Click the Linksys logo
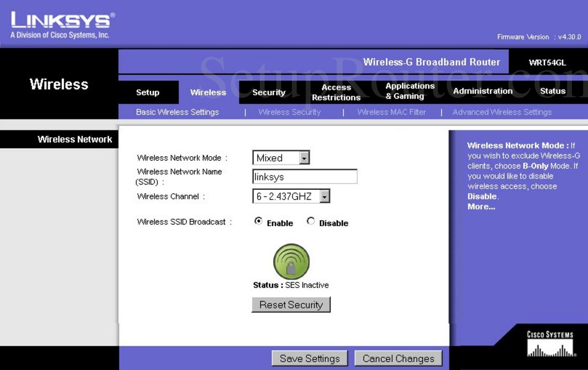The height and width of the screenshot is (370, 588). tap(63, 25)
